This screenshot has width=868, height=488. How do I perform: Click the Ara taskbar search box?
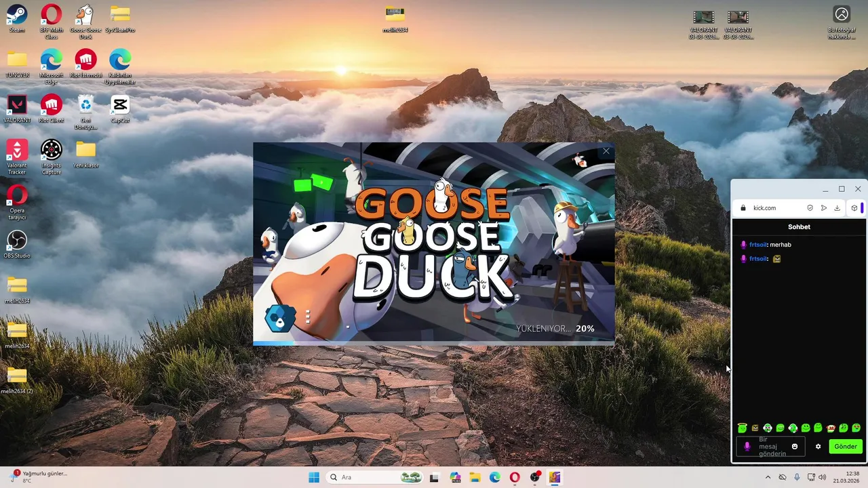[373, 477]
